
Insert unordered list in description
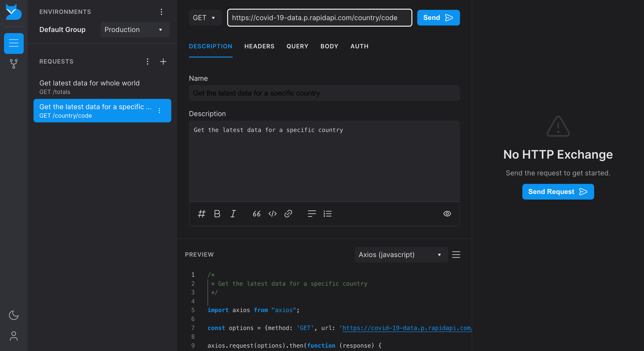[312, 214]
